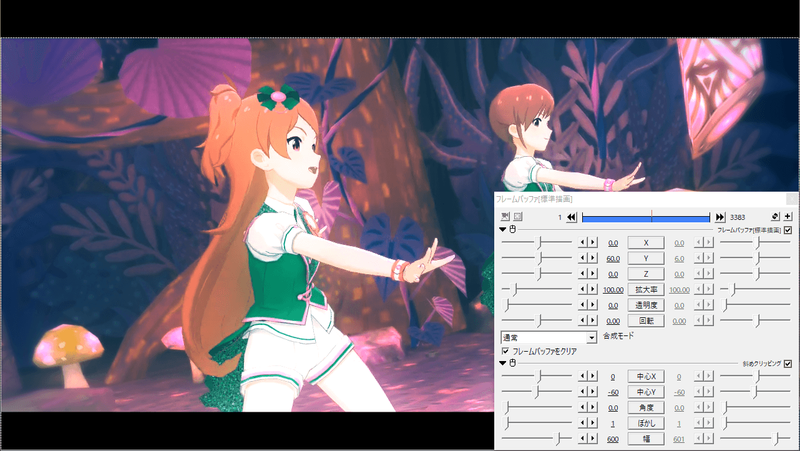Increase left 中心Y value with right arrow
This screenshot has height=451, width=800.
pos(593,392)
